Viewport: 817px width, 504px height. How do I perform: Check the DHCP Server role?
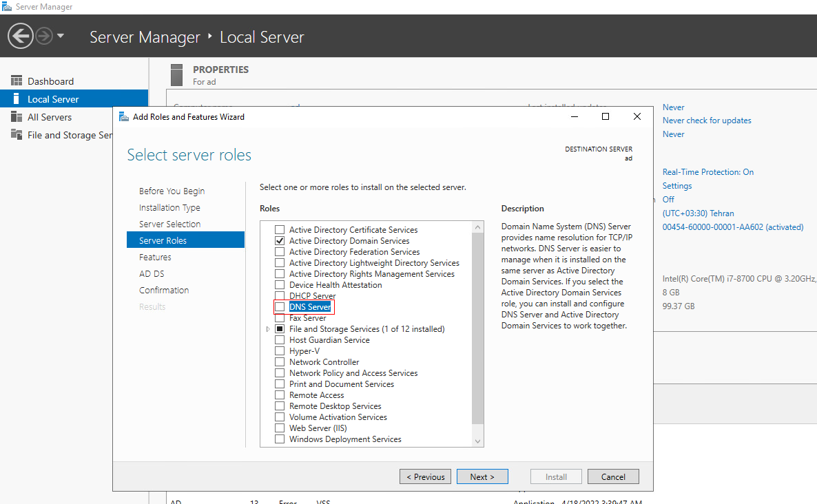tap(280, 296)
